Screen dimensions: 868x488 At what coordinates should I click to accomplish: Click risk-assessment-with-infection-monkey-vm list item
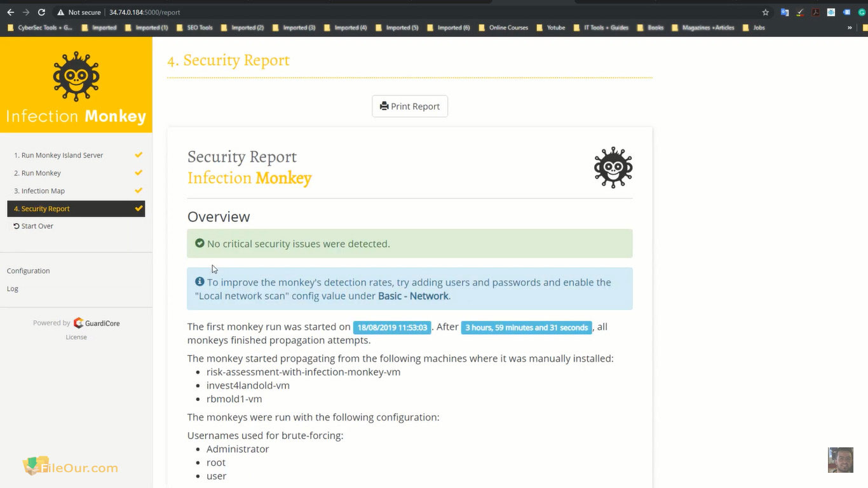[x=303, y=372]
